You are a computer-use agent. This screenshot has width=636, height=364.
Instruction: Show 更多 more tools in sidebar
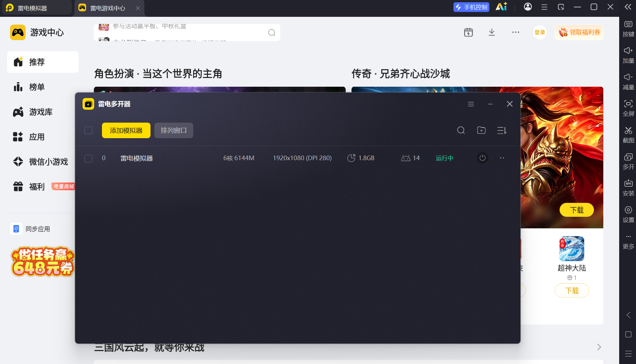[628, 242]
